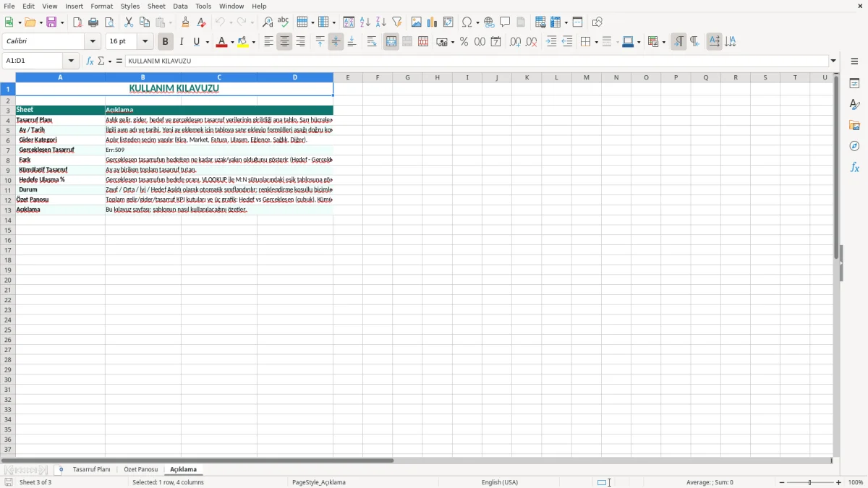Switch to Tasarruf Planı sheet tab
Image resolution: width=868 pixels, height=488 pixels.
pyautogui.click(x=91, y=470)
